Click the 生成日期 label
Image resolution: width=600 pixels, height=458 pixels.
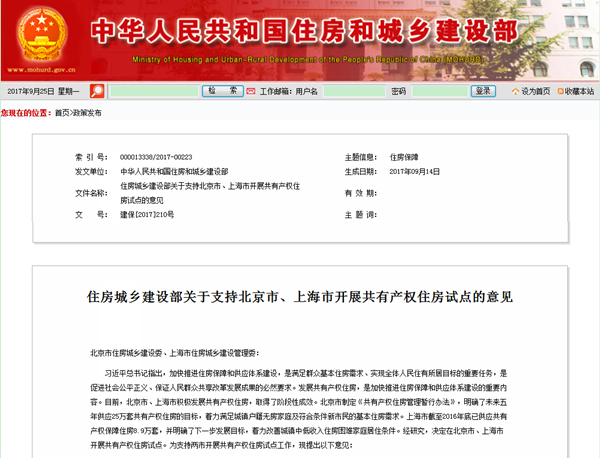pyautogui.click(x=360, y=171)
